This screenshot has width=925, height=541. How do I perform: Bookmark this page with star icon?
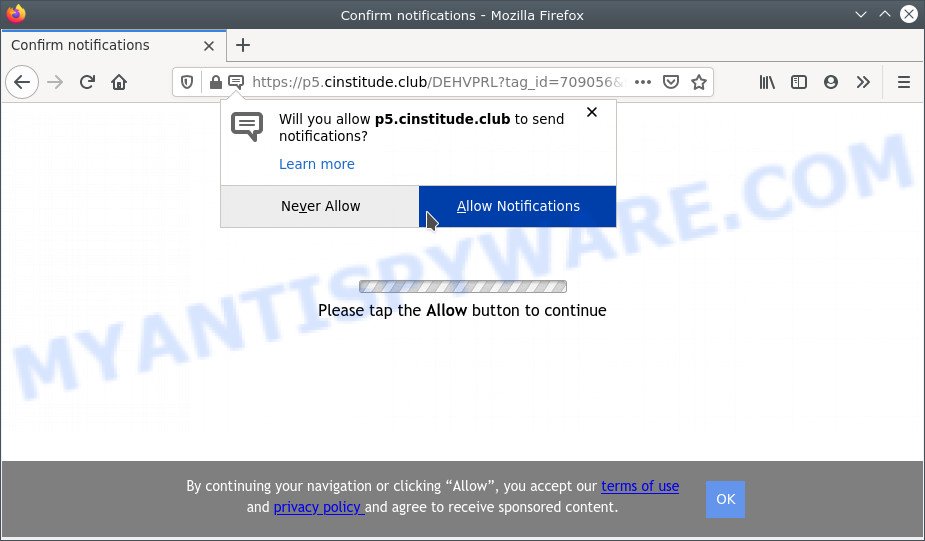pos(699,82)
